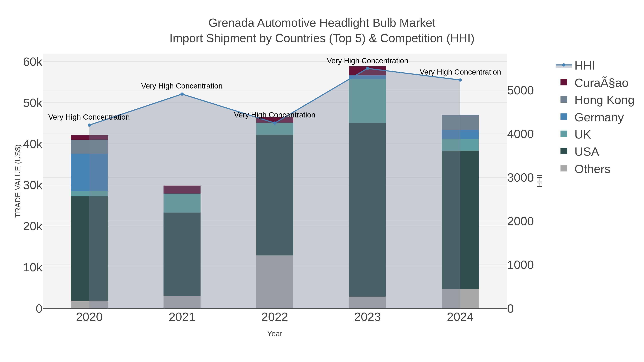Click the Hong Kong bar segment for 2024
Screen dimensions: 644x362
(460, 122)
